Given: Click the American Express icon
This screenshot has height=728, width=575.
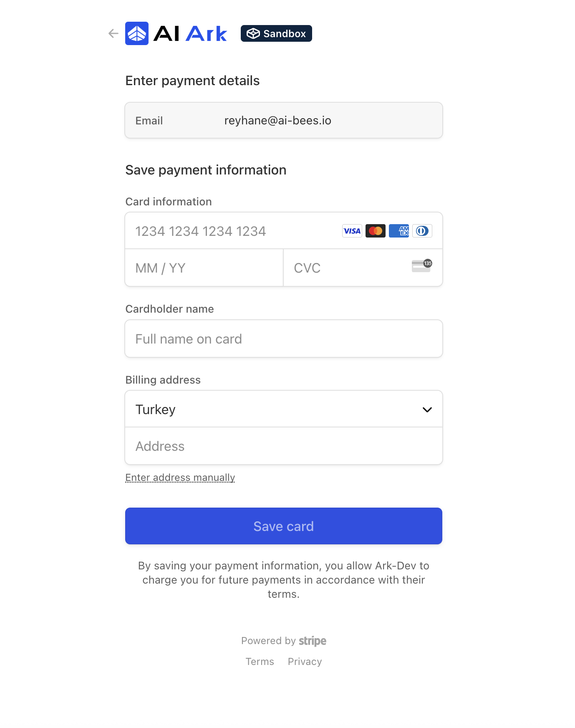Looking at the screenshot, I should click(x=398, y=231).
